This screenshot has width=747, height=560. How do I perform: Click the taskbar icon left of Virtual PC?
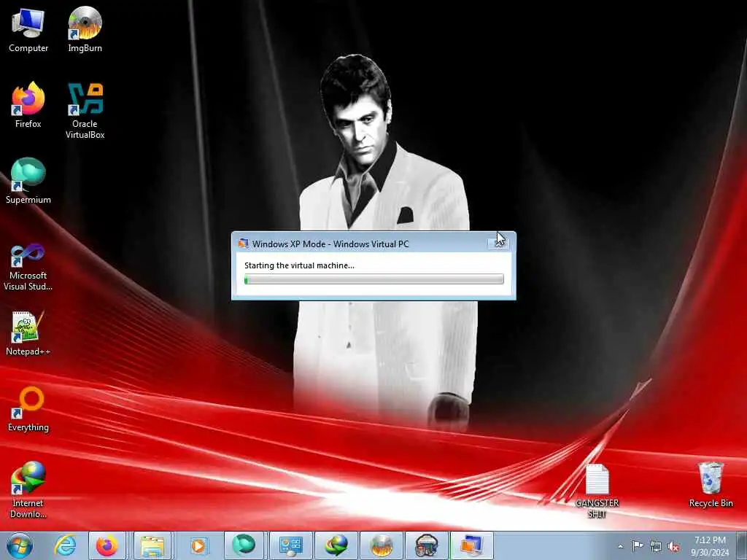point(426,545)
